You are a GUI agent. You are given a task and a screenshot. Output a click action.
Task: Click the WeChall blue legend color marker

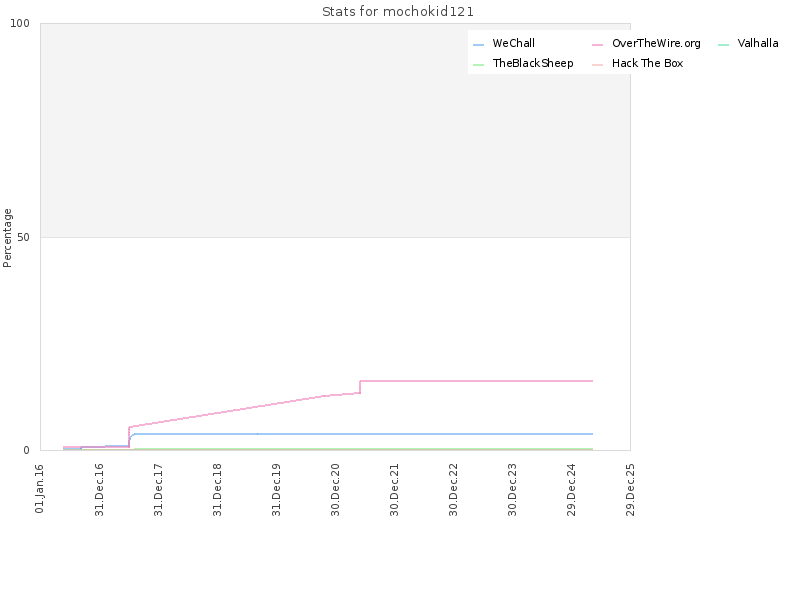click(x=479, y=45)
